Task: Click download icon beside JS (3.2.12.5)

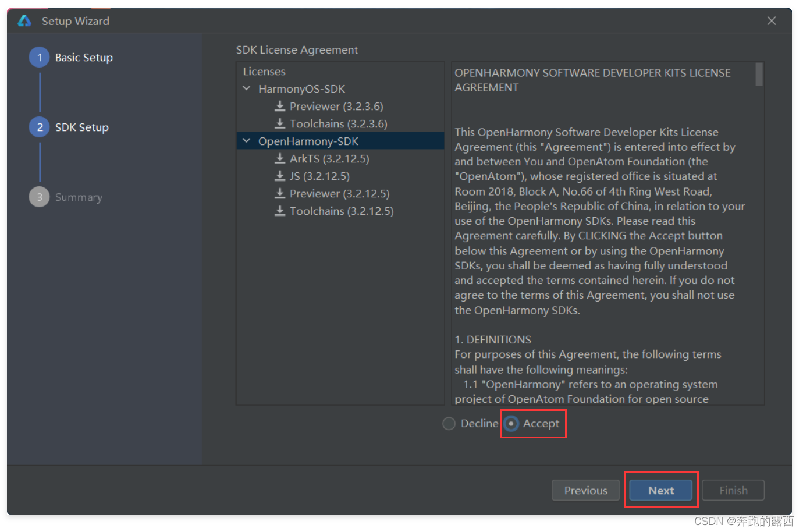Action: pos(280,176)
